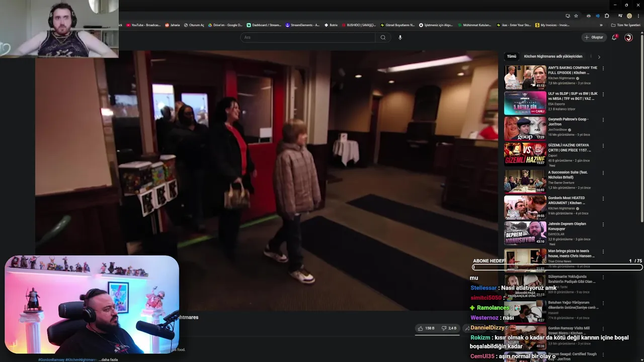Open the Chrome profile avatar
Image resolution: width=644 pixels, height=362 pixels.
[629, 16]
